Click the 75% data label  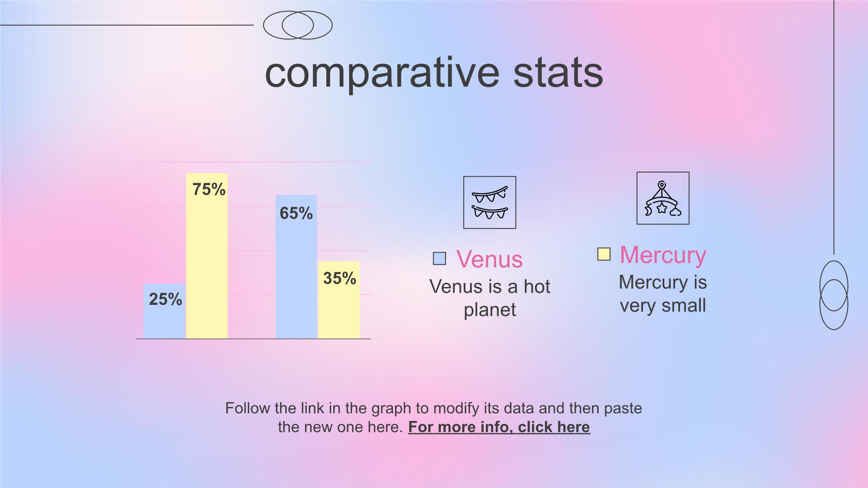pyautogui.click(x=209, y=189)
